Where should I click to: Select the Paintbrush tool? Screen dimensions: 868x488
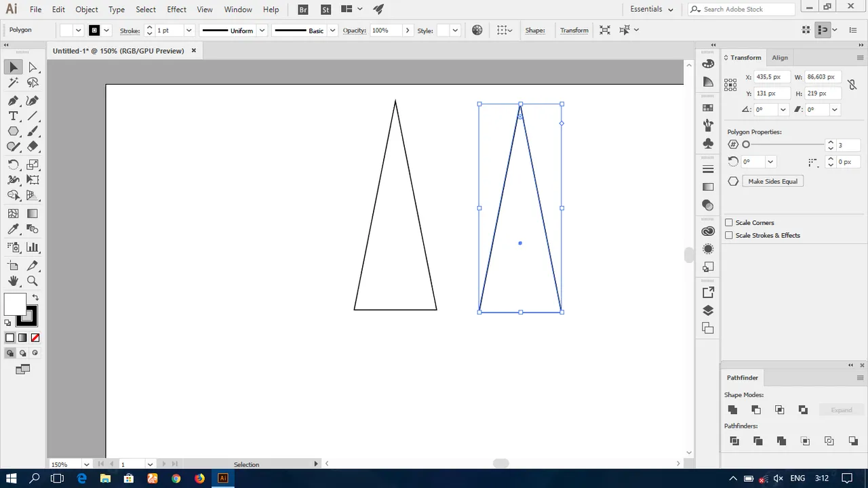coord(33,131)
